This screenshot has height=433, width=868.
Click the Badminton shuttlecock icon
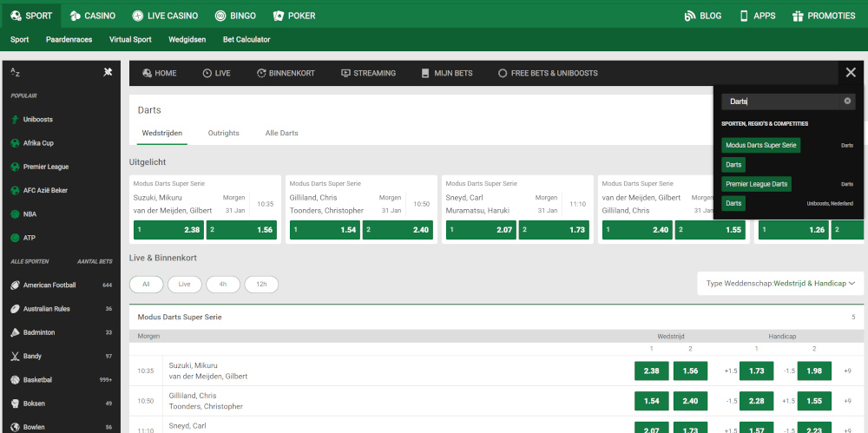(15, 333)
